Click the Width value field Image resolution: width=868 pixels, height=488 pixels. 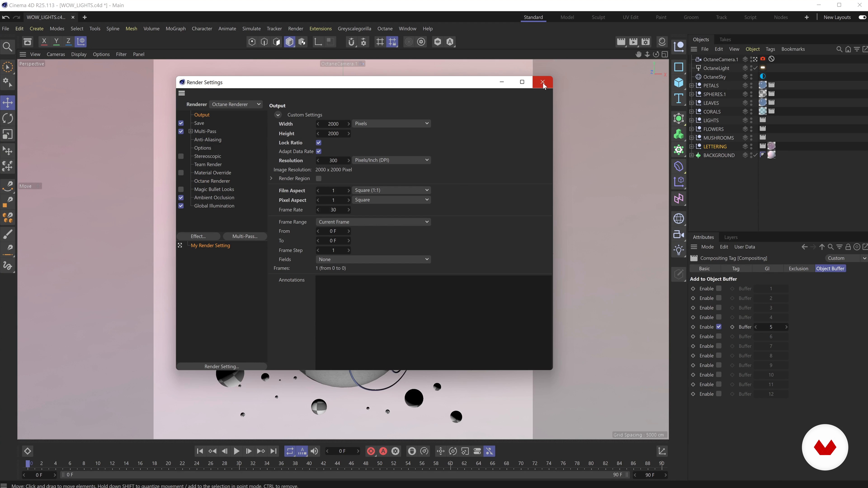333,124
